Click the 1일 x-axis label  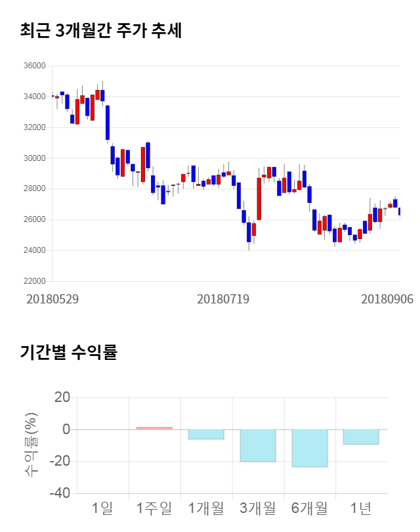[x=102, y=508]
